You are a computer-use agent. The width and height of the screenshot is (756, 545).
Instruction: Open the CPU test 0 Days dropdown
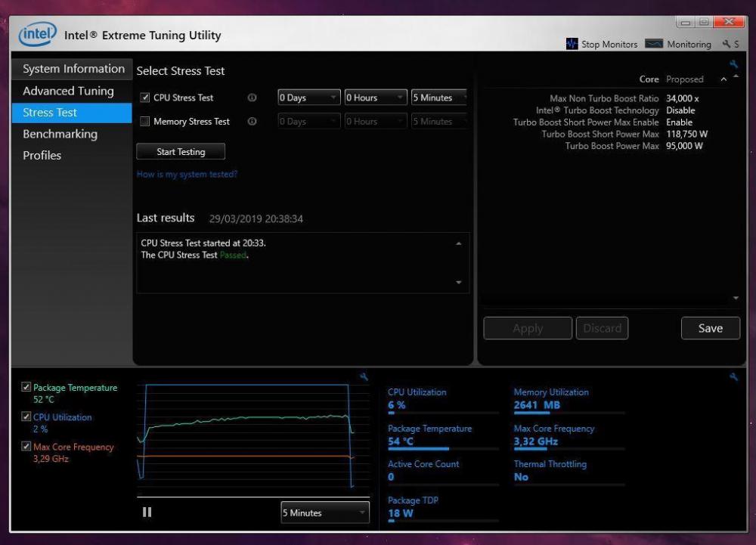click(x=308, y=98)
